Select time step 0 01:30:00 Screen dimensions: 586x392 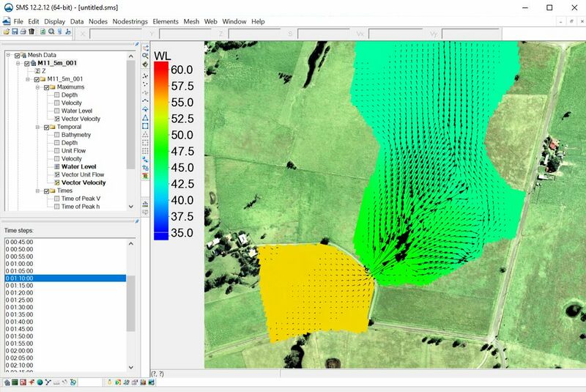pyautogui.click(x=20, y=307)
